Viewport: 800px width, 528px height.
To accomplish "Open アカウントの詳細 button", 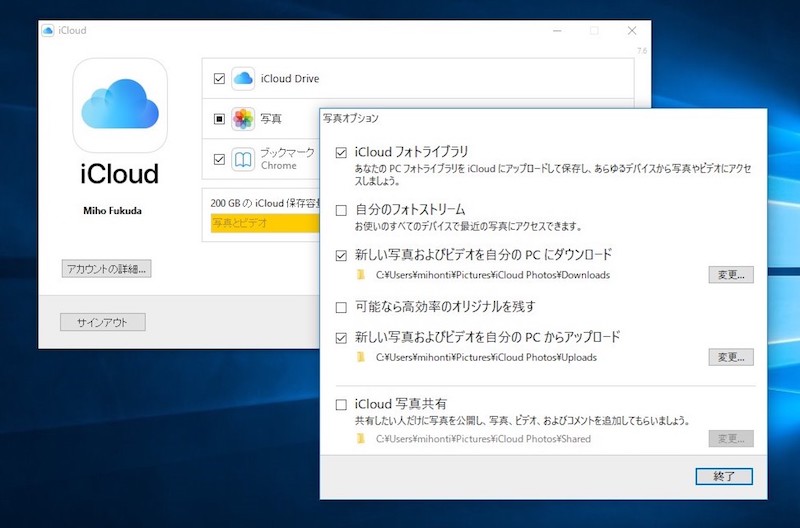I will tap(107, 269).
